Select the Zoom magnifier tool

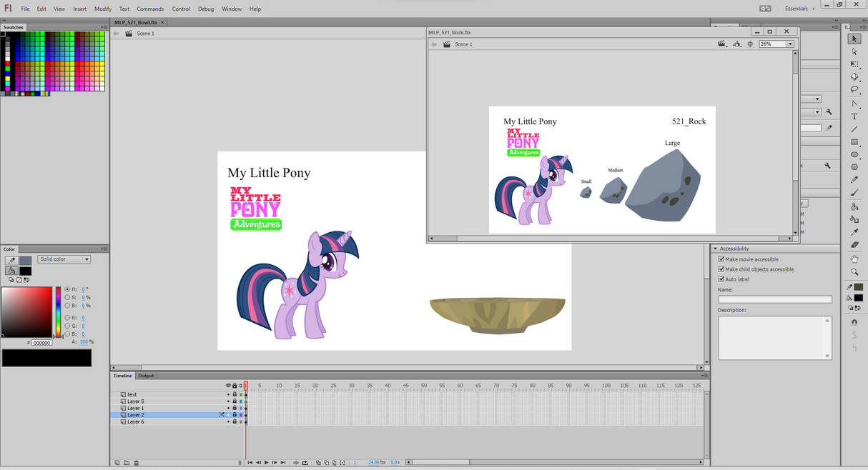(x=854, y=272)
